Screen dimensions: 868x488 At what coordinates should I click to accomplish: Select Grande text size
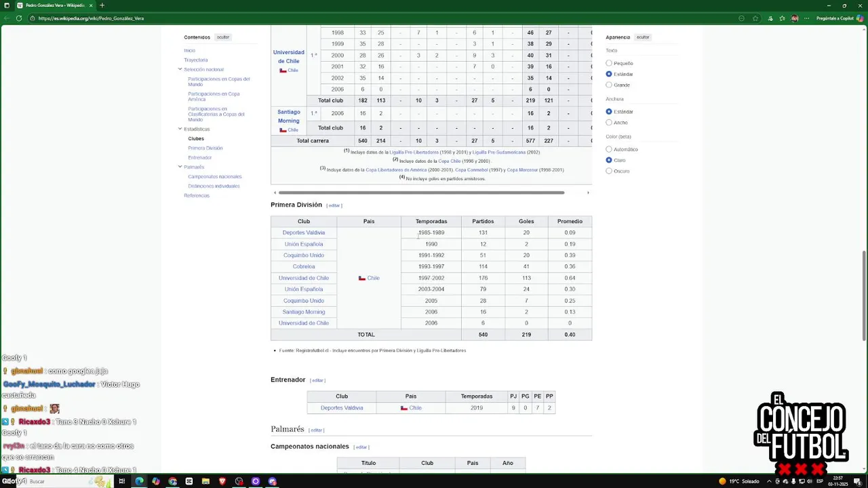(609, 85)
